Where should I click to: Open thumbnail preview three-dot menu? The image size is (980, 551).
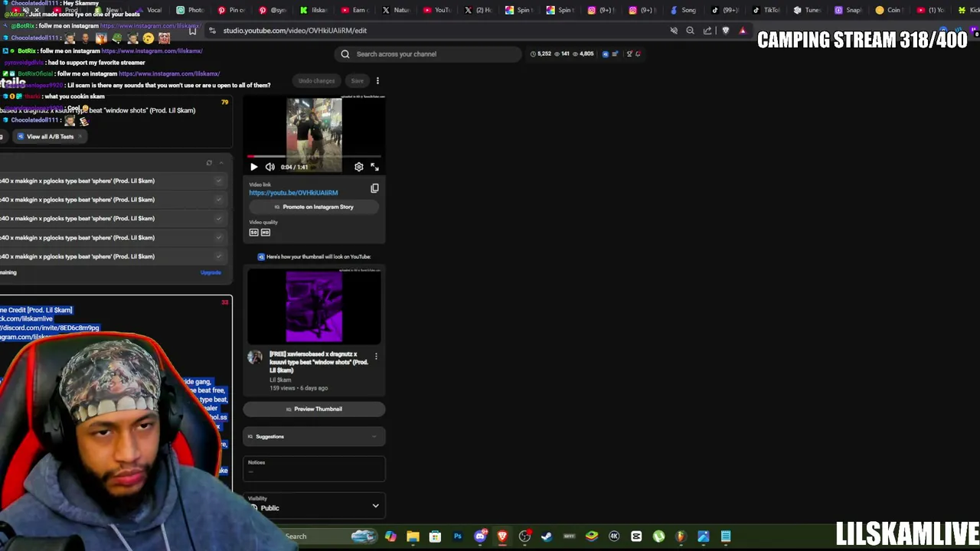pyautogui.click(x=376, y=357)
